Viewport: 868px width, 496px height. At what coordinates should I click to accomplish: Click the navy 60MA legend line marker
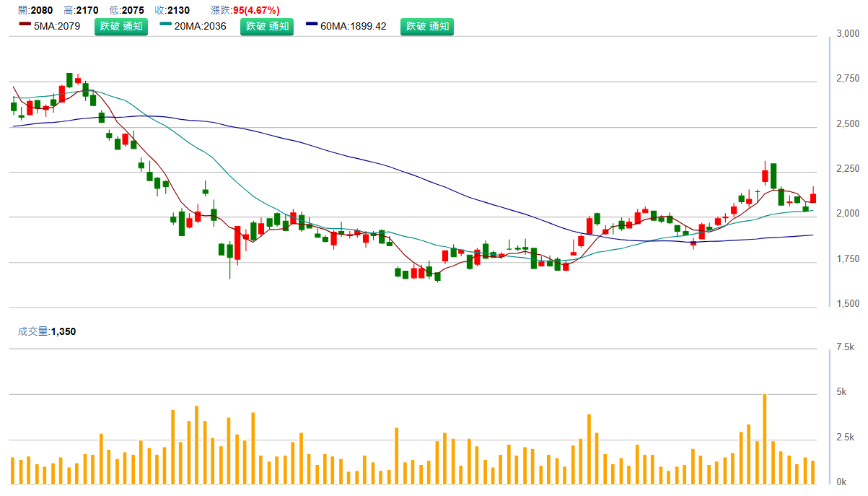point(311,25)
